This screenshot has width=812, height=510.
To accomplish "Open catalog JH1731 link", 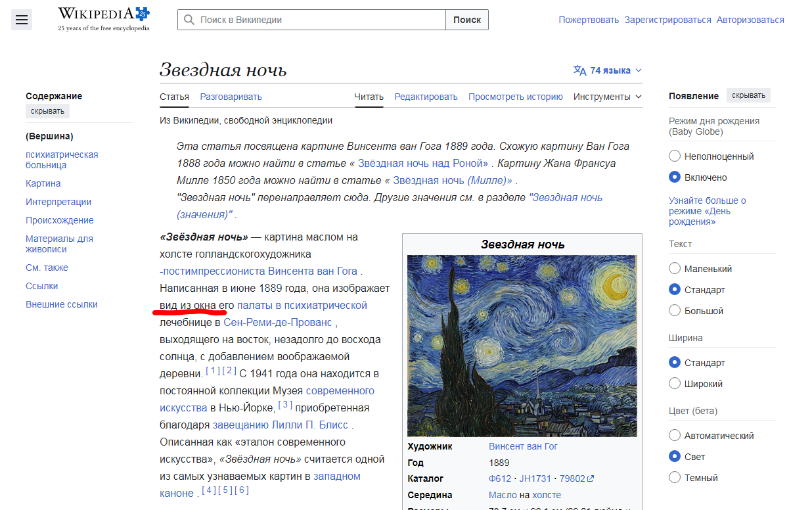I will click(535, 478).
